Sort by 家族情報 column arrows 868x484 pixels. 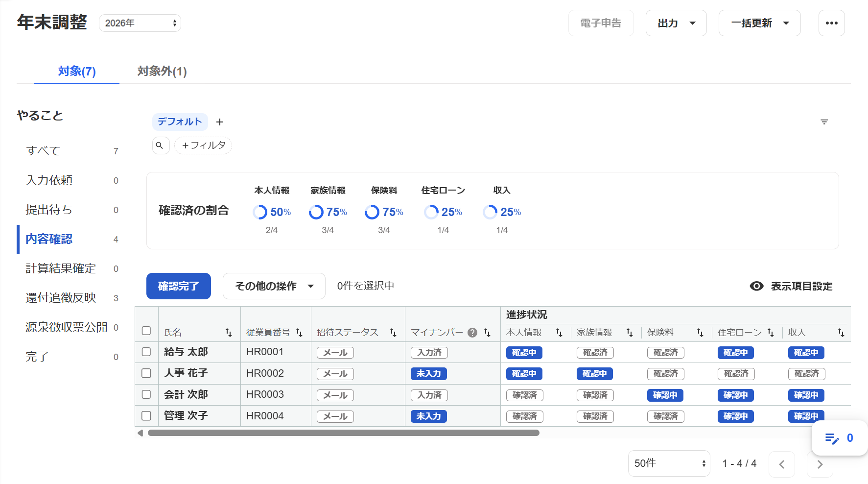[630, 333]
